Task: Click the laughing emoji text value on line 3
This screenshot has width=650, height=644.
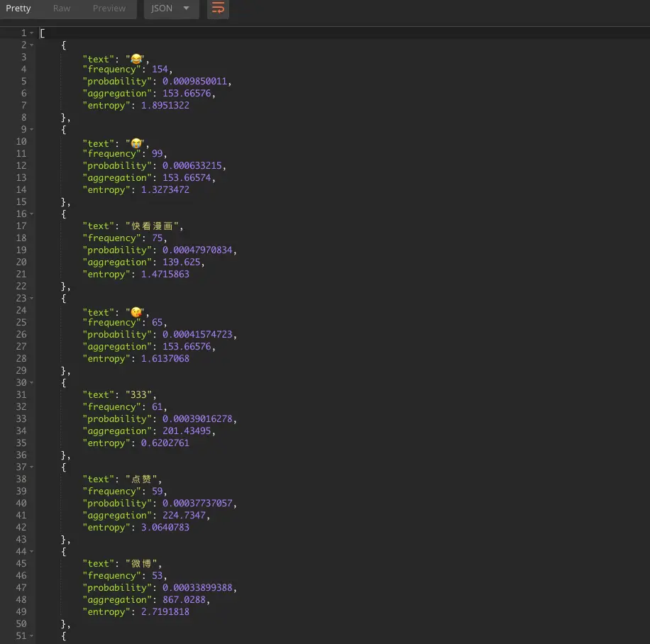Action: click(136, 59)
